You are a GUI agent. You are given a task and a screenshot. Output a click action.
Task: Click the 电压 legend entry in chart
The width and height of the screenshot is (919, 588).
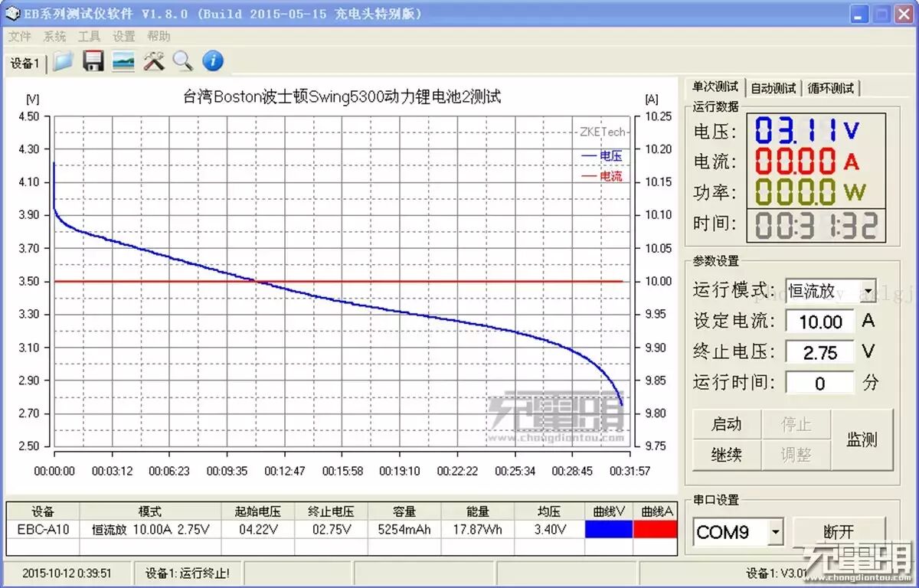(x=602, y=156)
